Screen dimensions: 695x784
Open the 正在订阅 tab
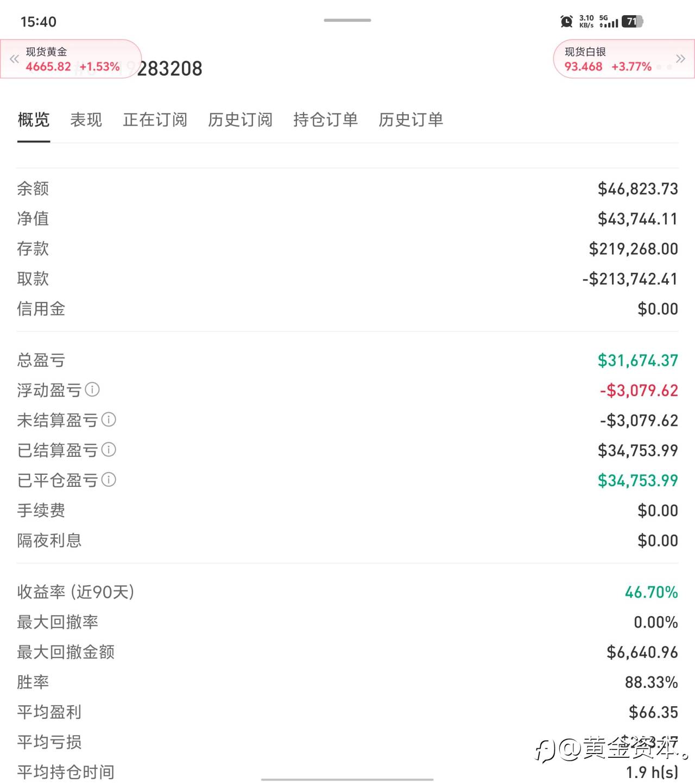tap(155, 120)
